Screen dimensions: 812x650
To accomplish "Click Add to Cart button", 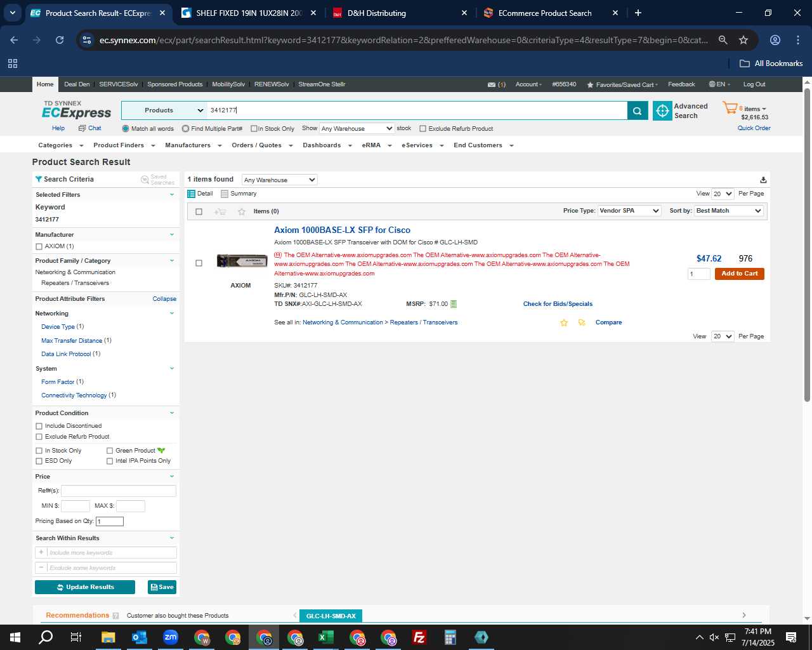I will 739,274.
